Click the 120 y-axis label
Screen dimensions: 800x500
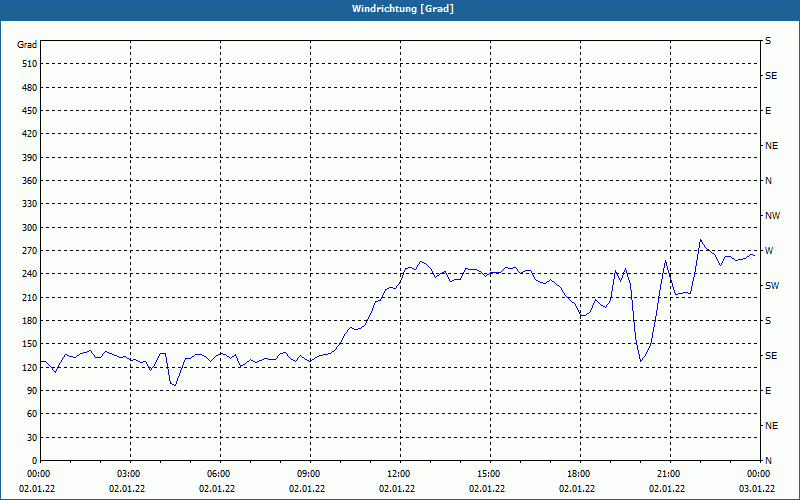(30, 367)
